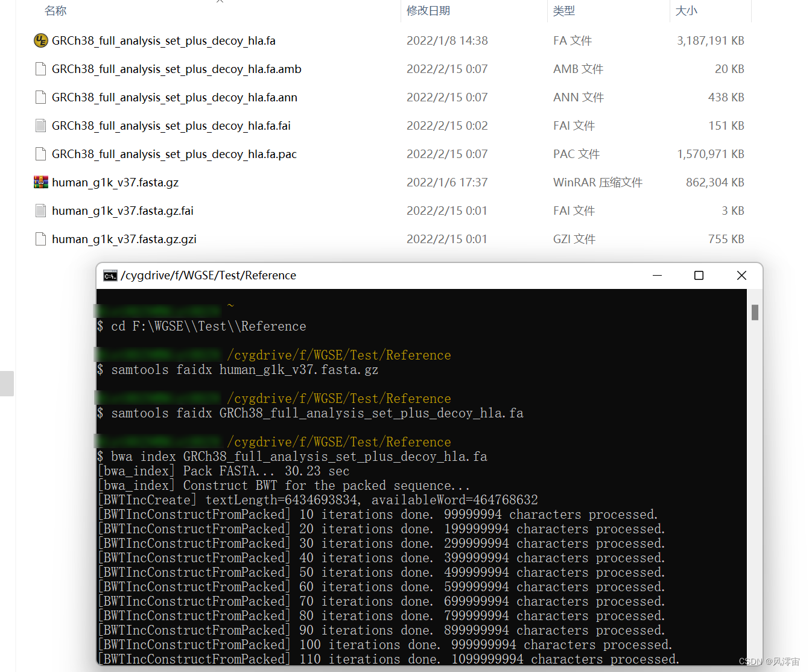Viewport: 809px width, 672px height.
Task: Sort files by the 修改日期 column header
Action: click(x=429, y=10)
